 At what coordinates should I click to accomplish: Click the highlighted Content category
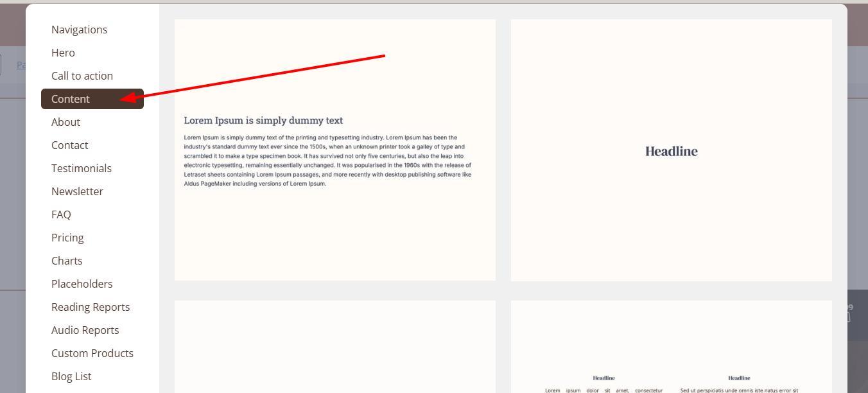click(x=71, y=99)
